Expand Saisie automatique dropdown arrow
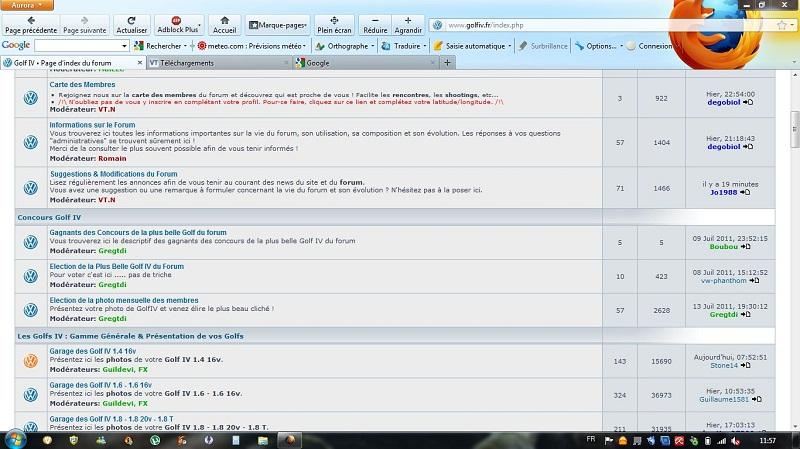 509,46
